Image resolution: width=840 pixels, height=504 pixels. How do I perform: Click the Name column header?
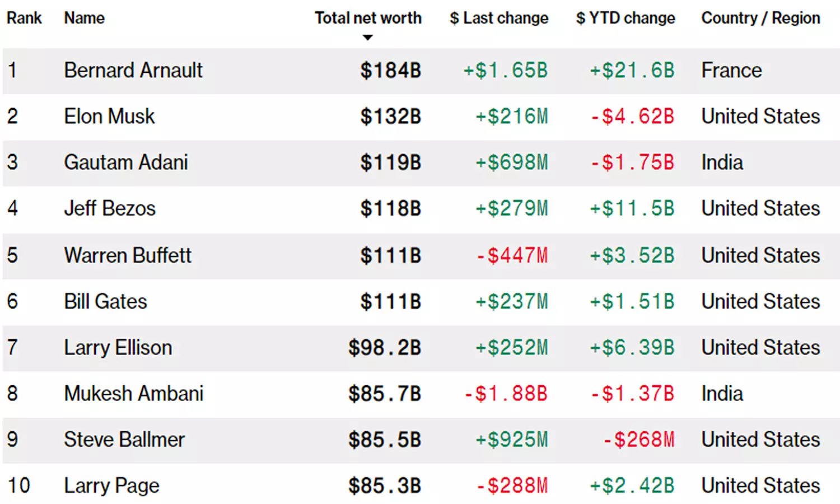point(84,18)
